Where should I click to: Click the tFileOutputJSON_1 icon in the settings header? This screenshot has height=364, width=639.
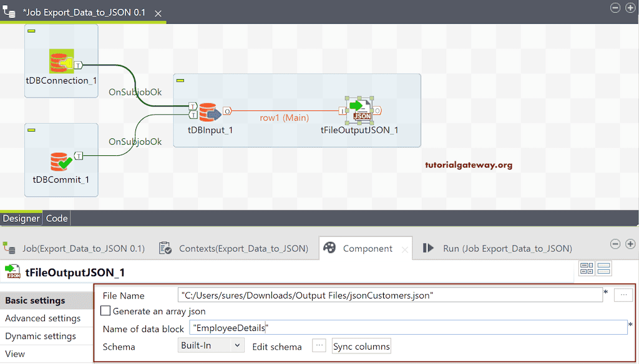14,271
